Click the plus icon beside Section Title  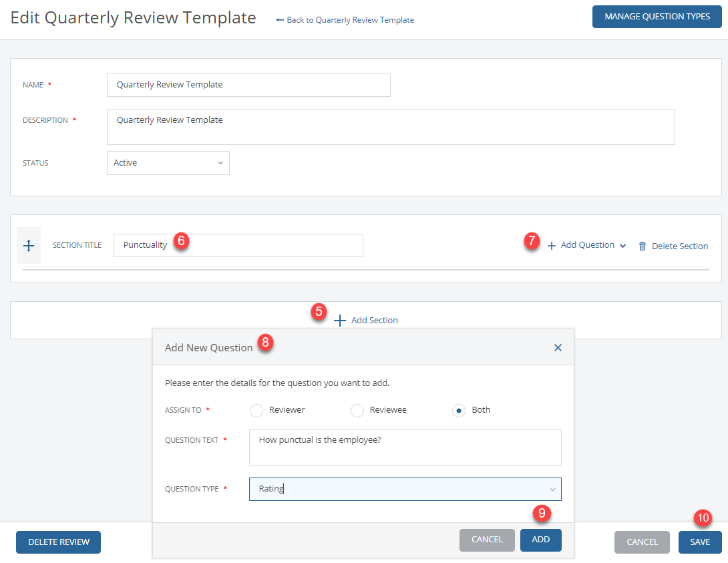tap(28, 245)
